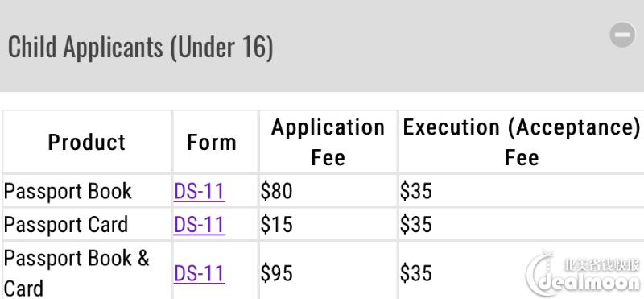Open the DS-11 form link for Passport Book
Viewport: 644px width, 299px height.
199,191
